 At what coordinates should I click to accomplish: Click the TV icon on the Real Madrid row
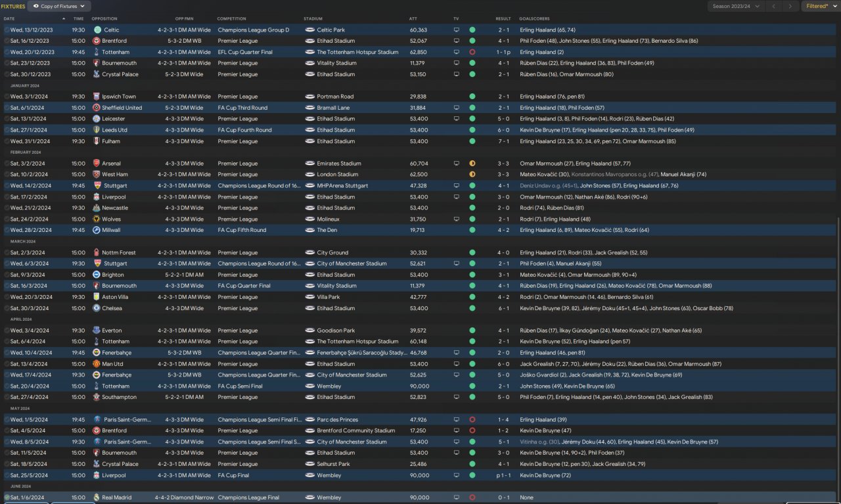pos(457,497)
